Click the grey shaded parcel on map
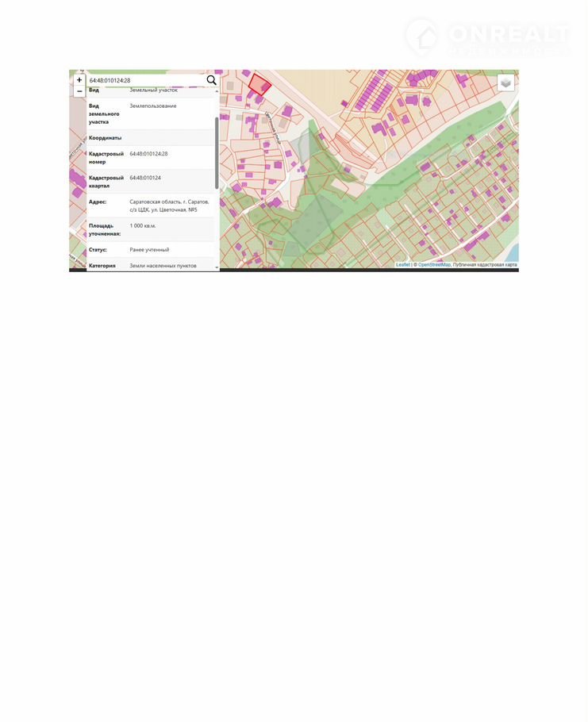The height and width of the screenshot is (722, 588). click(299, 145)
